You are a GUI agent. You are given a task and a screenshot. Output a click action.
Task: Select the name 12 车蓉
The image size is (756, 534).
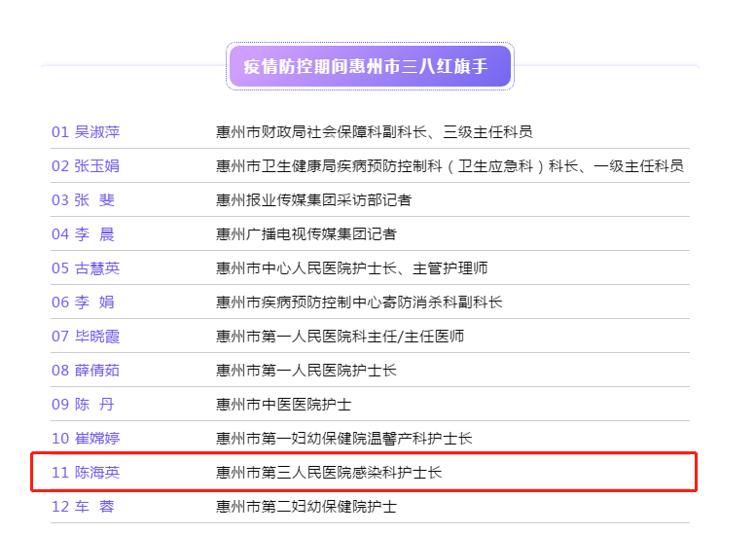pyautogui.click(x=83, y=507)
